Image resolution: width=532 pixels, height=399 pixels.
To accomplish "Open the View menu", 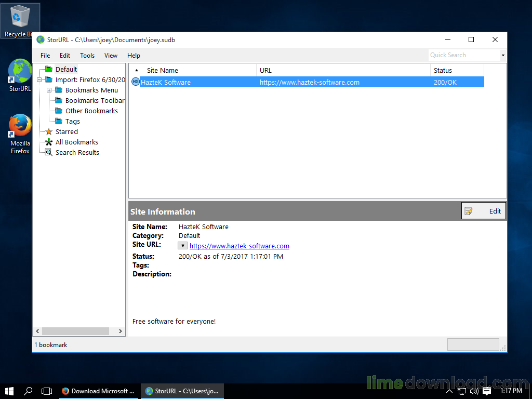I will 111,55.
